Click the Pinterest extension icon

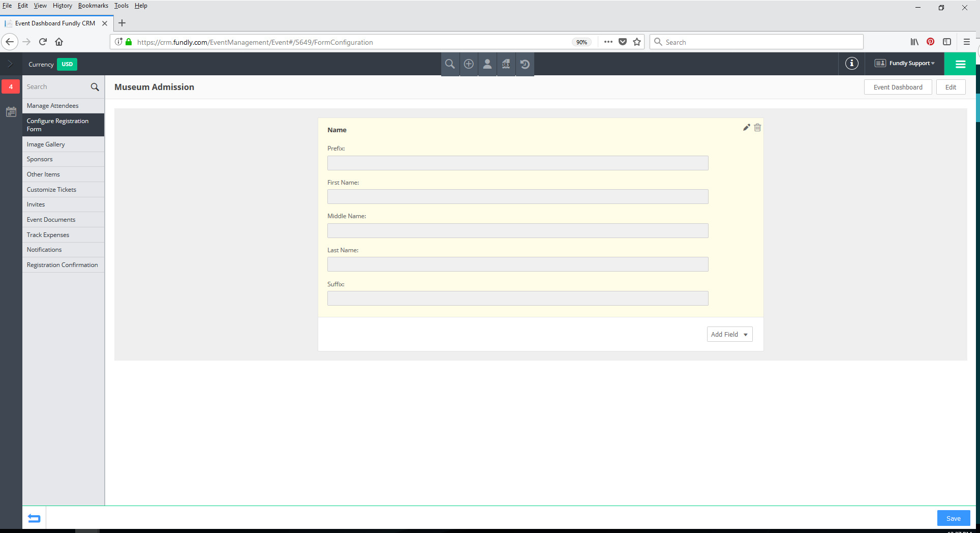(931, 42)
